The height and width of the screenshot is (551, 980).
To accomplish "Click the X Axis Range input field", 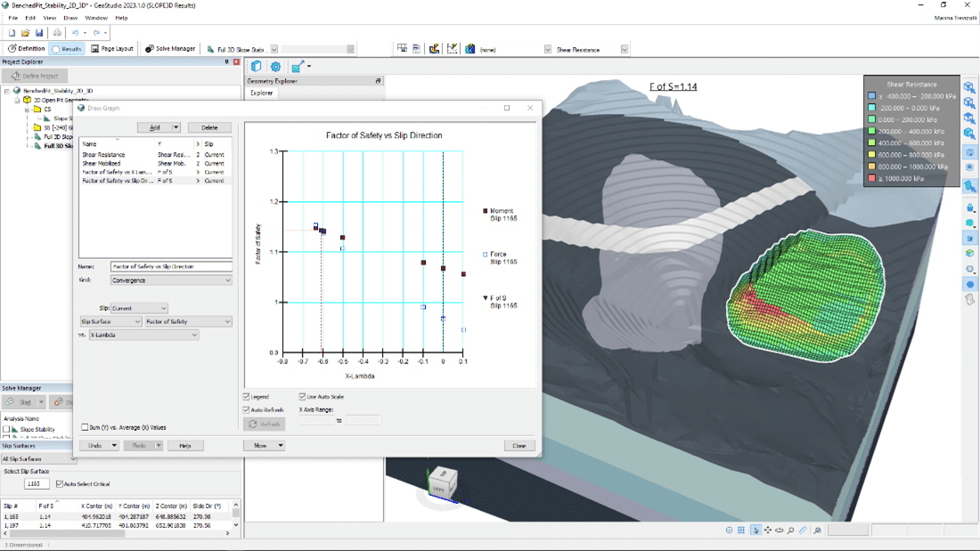I will [x=316, y=419].
